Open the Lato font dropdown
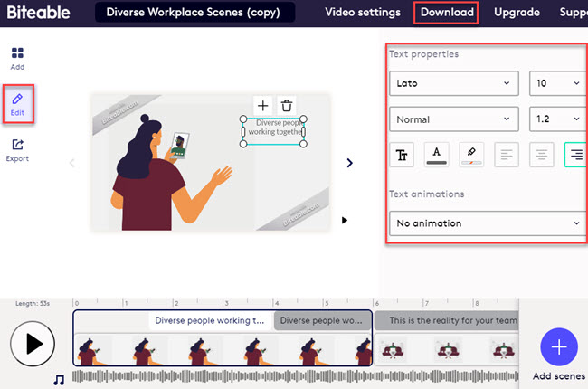Screen dimensions: 588x389 pos(454,83)
